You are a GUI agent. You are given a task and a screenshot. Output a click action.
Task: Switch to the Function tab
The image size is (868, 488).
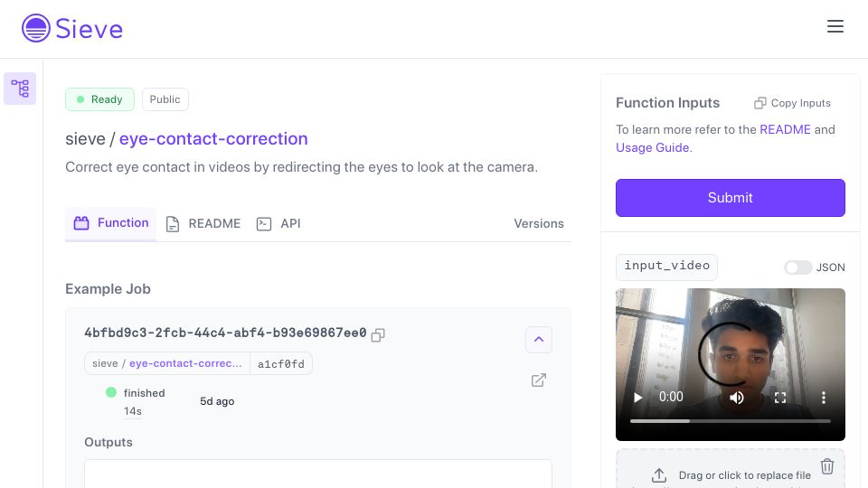[x=110, y=223]
